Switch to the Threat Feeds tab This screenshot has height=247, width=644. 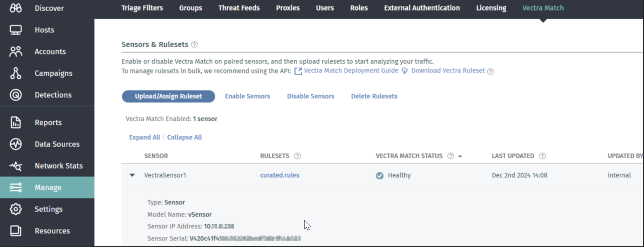click(239, 8)
